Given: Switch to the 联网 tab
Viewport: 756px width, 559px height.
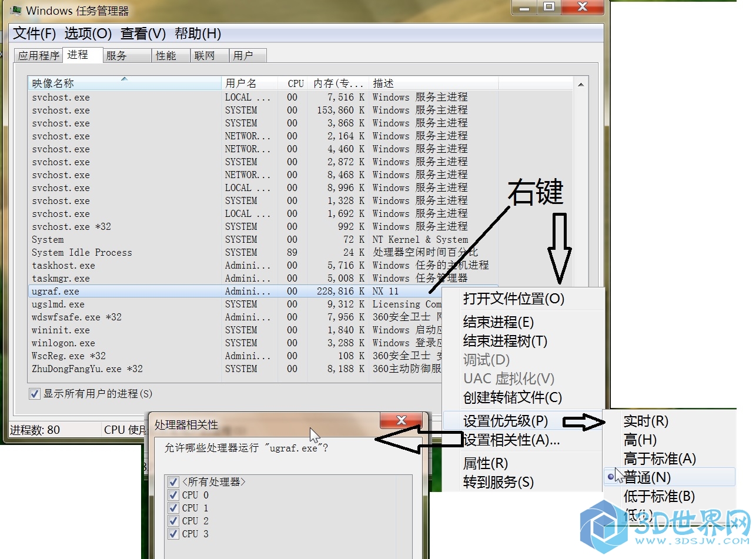Looking at the screenshot, I should click(x=210, y=56).
